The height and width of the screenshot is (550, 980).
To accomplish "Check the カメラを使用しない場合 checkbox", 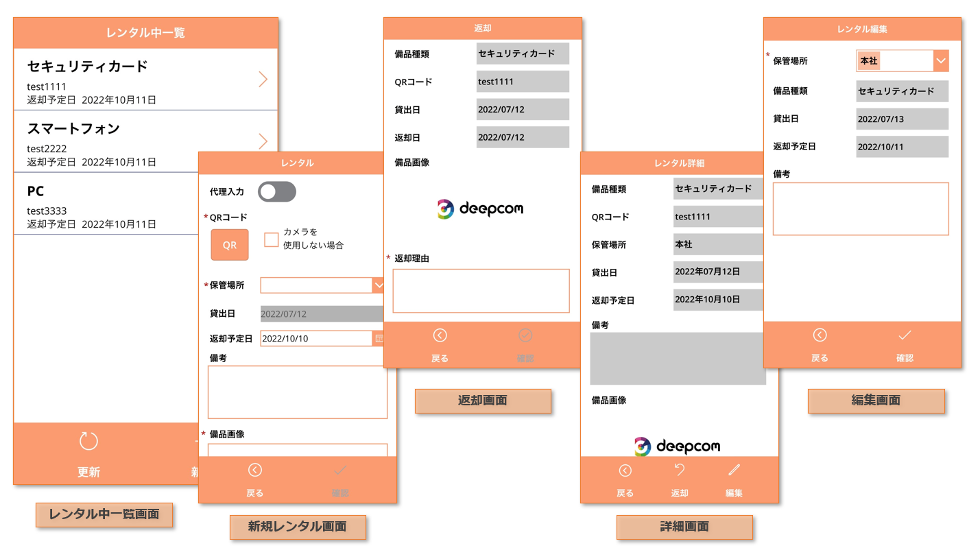I will click(272, 239).
